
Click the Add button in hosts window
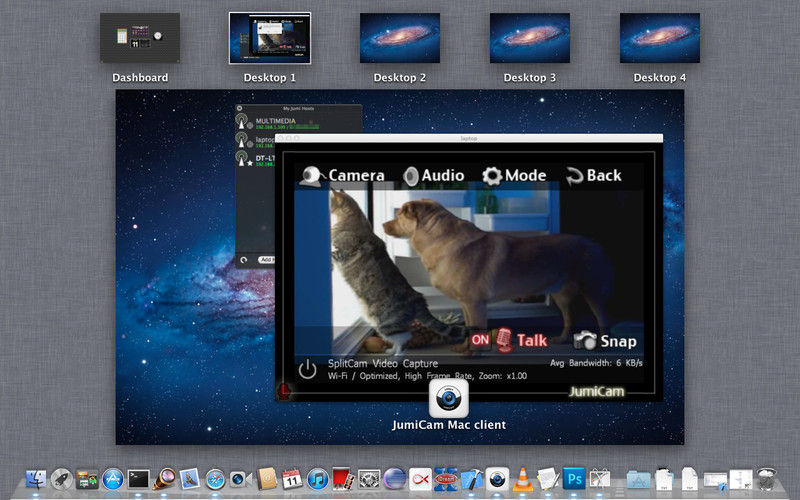click(267, 260)
